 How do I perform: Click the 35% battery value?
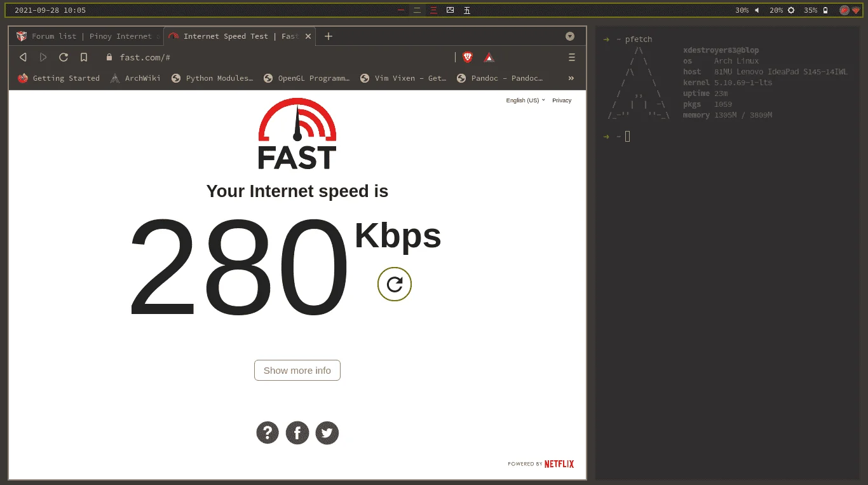point(810,10)
